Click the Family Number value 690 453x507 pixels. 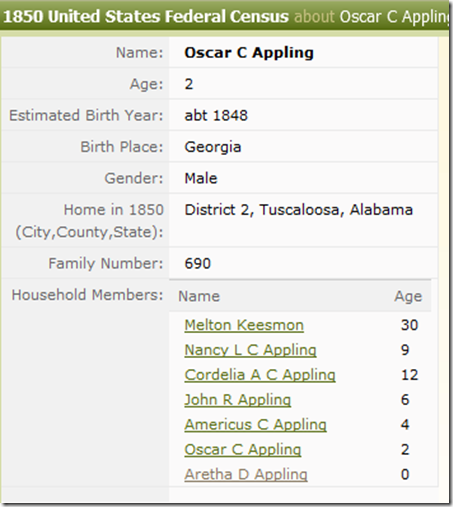(x=198, y=263)
